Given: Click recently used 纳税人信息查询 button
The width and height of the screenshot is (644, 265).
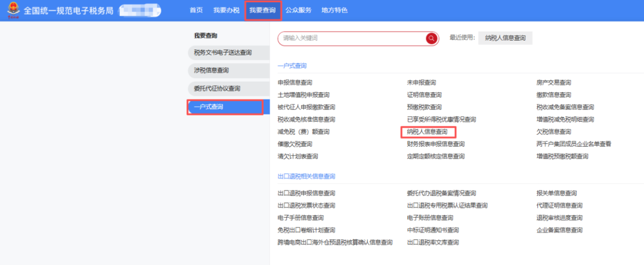Looking at the screenshot, I should [x=505, y=38].
